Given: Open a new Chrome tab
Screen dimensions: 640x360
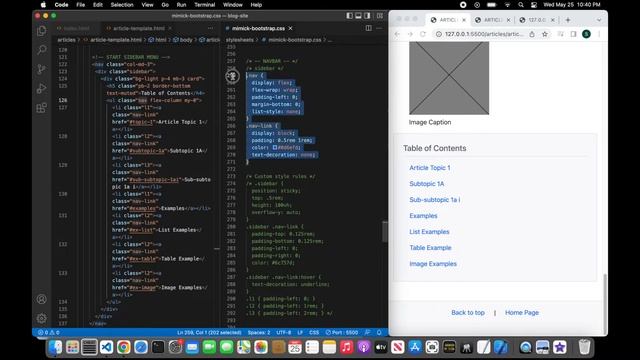Looking at the screenshot, I should pos(568,20).
